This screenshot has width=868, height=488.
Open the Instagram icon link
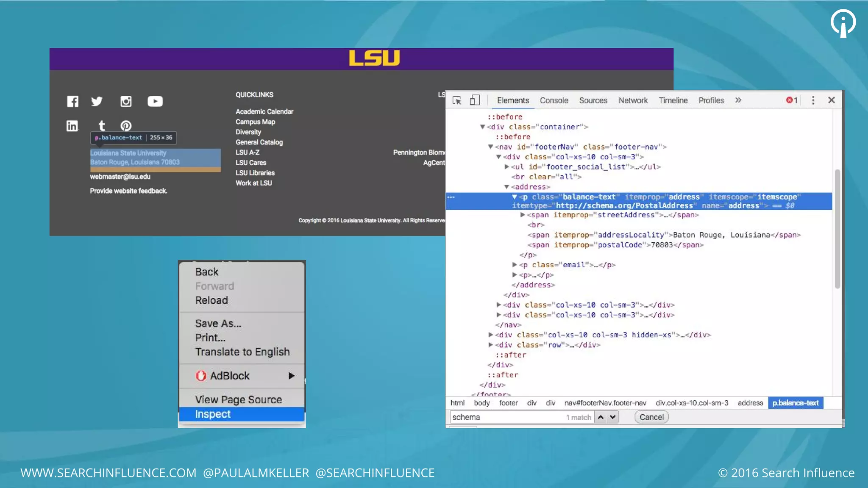coord(126,102)
